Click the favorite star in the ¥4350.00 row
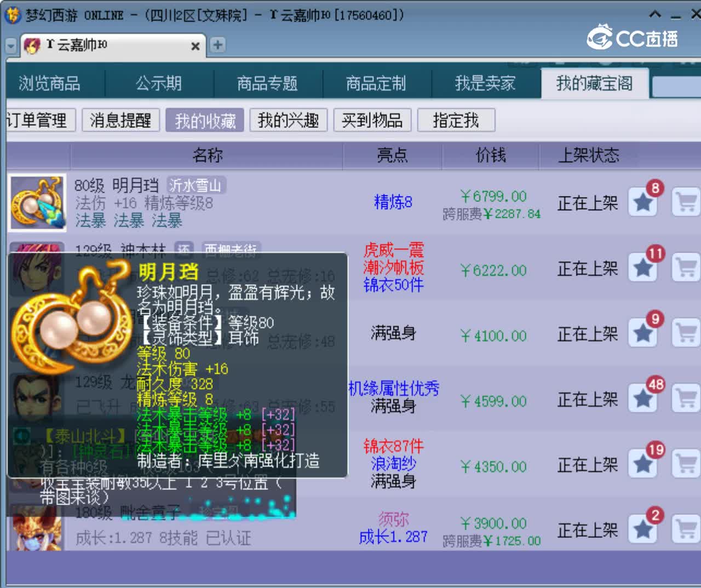The height and width of the screenshot is (588, 701). (x=642, y=465)
